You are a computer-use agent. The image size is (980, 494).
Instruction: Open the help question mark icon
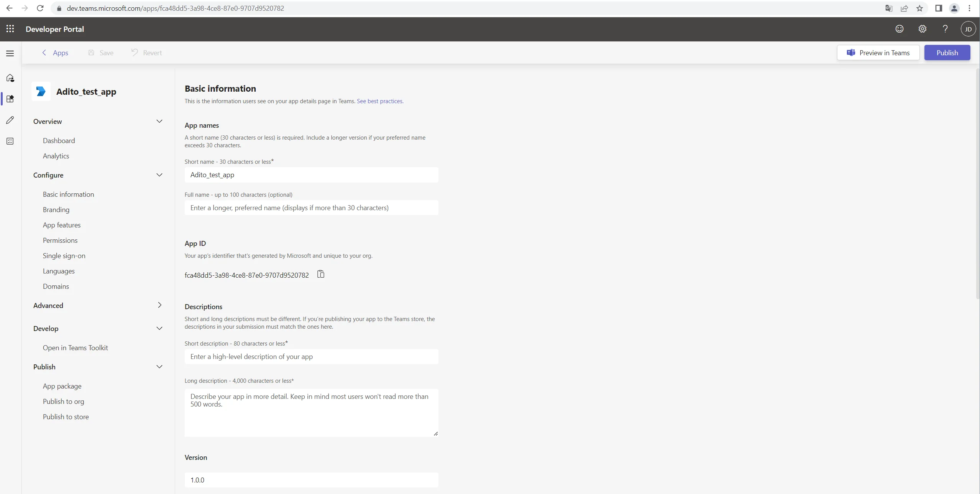(x=945, y=29)
